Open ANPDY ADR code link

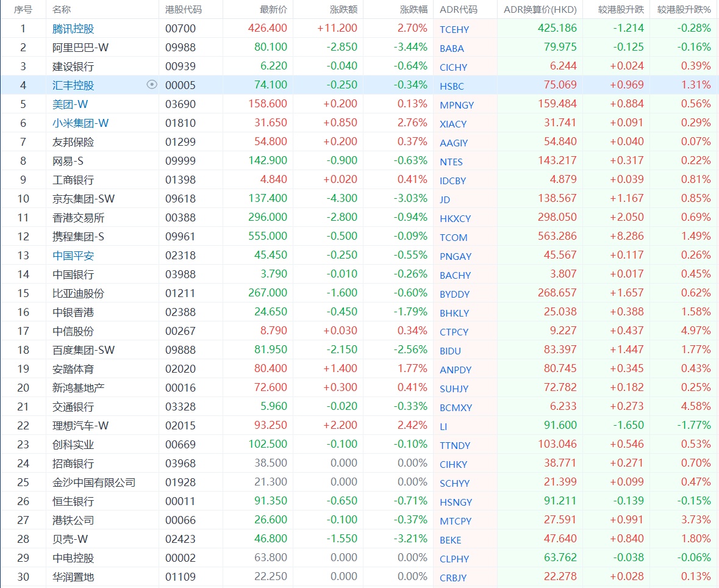pos(456,370)
